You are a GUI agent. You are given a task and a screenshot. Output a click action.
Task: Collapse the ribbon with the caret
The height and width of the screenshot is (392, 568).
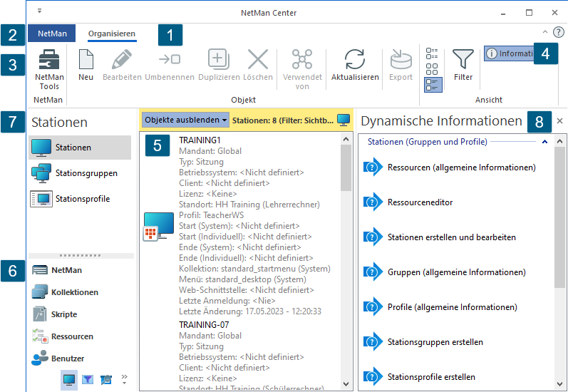[x=544, y=32]
